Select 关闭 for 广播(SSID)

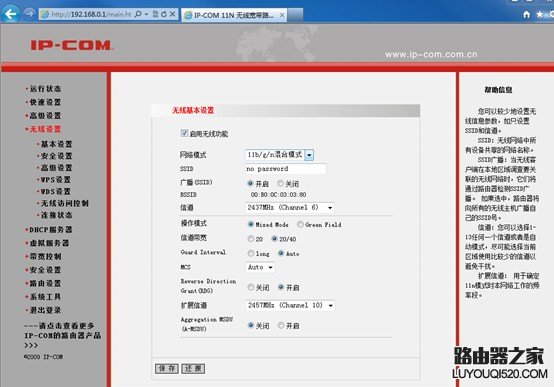(x=280, y=183)
